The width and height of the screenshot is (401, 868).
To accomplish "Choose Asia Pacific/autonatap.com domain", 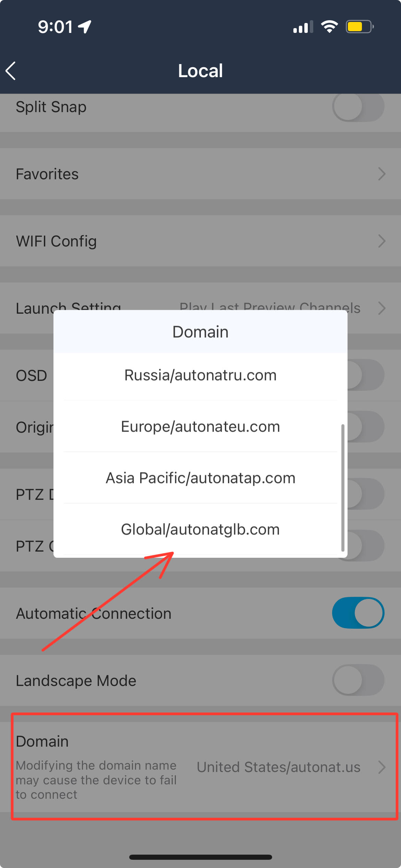I will [200, 478].
